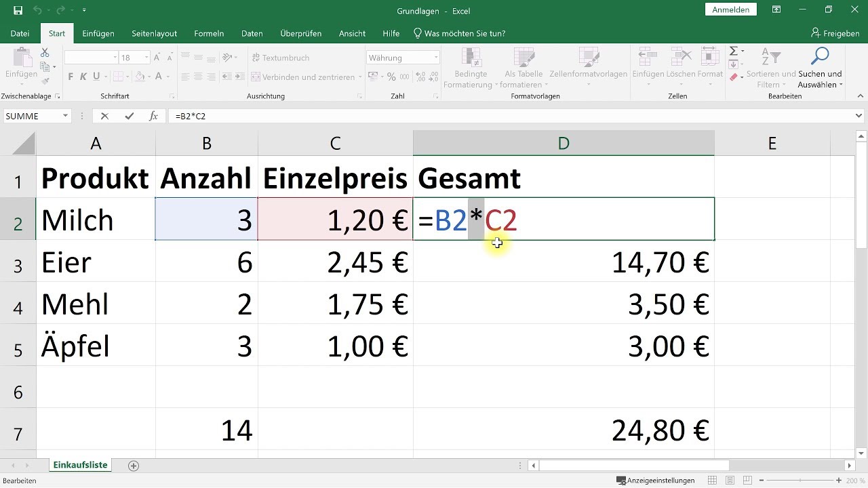The width and height of the screenshot is (868, 488).
Task: Open Als Tabelle formatieren gallery
Action: (523, 68)
